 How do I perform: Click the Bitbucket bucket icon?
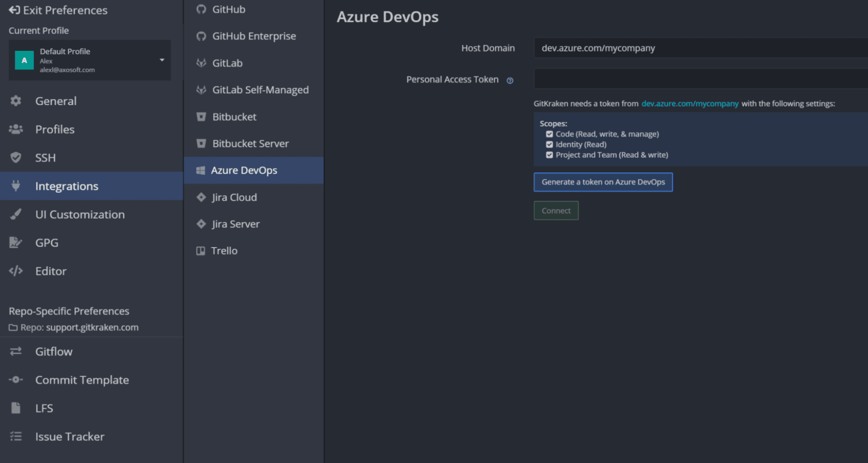[x=201, y=116]
